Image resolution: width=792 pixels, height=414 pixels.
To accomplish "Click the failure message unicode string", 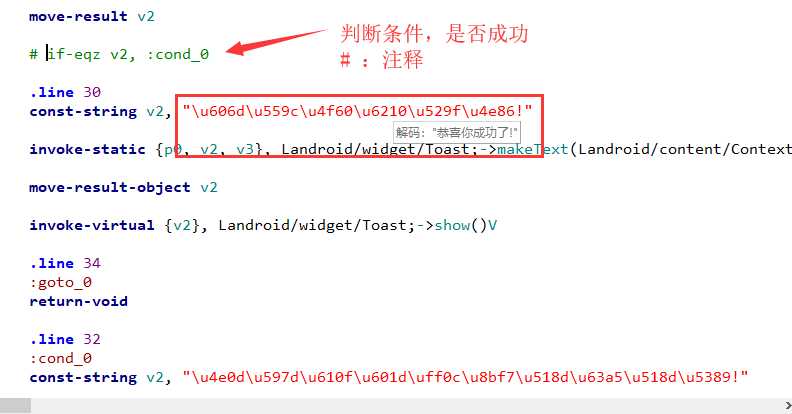I will click(465, 377).
